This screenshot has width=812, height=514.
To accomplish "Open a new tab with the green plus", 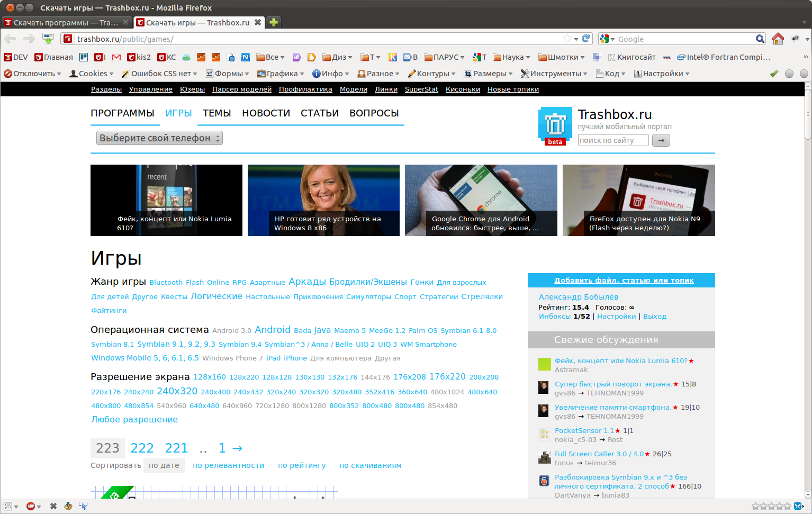I will point(274,22).
